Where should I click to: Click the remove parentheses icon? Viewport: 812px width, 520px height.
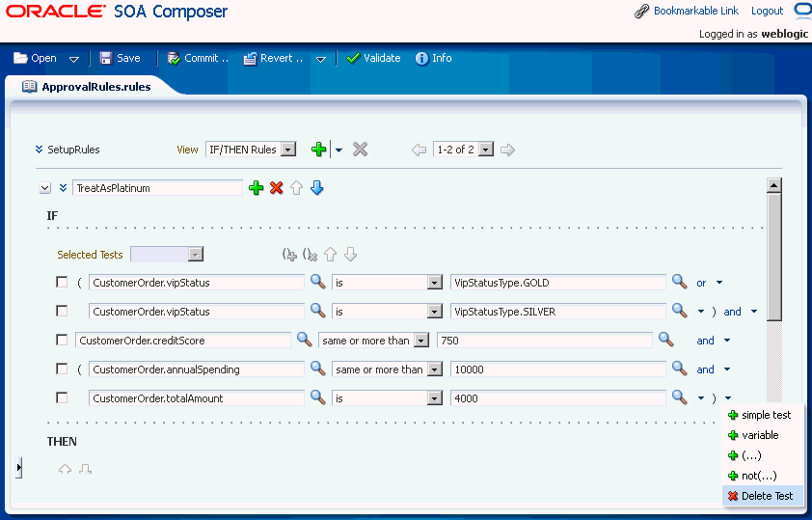pyautogui.click(x=310, y=255)
